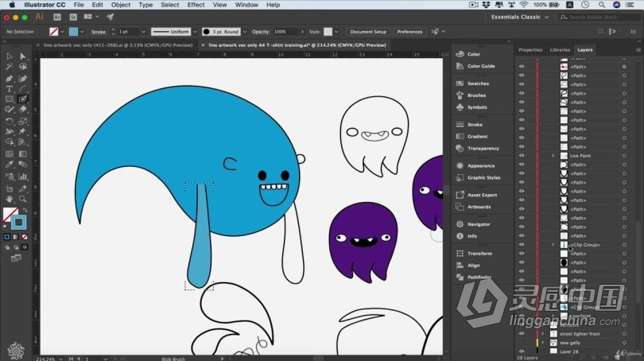The width and height of the screenshot is (644, 361).
Task: Expand the Live Paint sublayer
Action: pyautogui.click(x=553, y=156)
